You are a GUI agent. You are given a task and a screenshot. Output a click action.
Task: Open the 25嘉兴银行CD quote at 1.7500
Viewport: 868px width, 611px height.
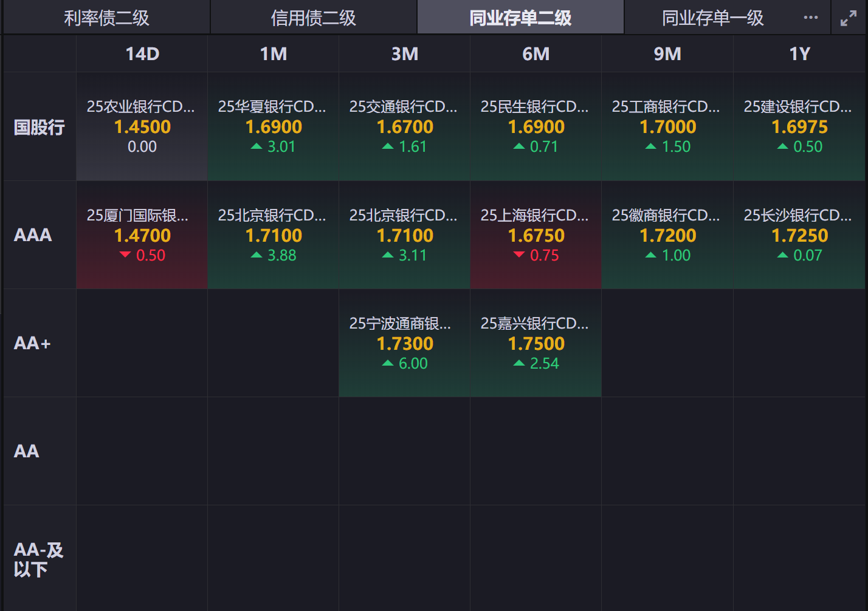click(x=536, y=343)
